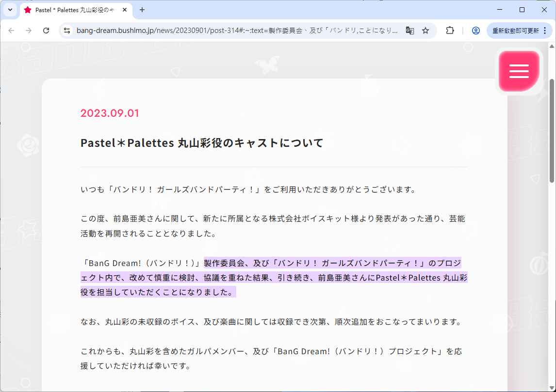
Task: Reload the current page
Action: (46, 31)
